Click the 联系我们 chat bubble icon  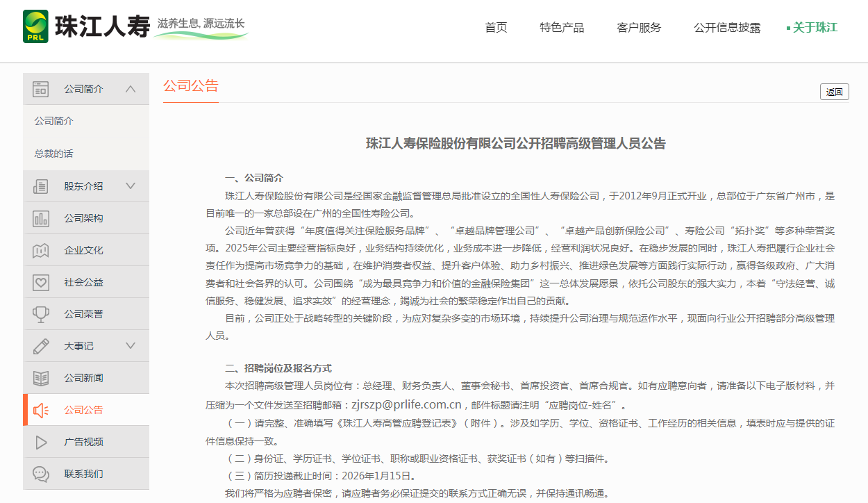[x=41, y=474]
